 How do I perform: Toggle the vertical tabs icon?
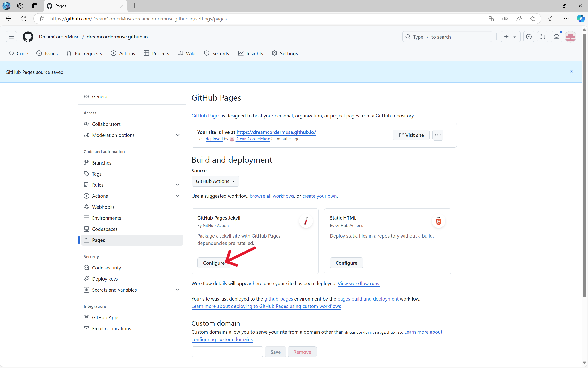35,6
